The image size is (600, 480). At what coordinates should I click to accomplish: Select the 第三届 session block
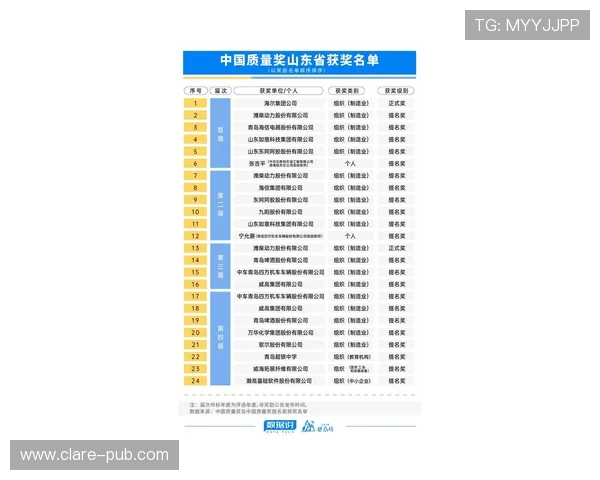click(220, 266)
